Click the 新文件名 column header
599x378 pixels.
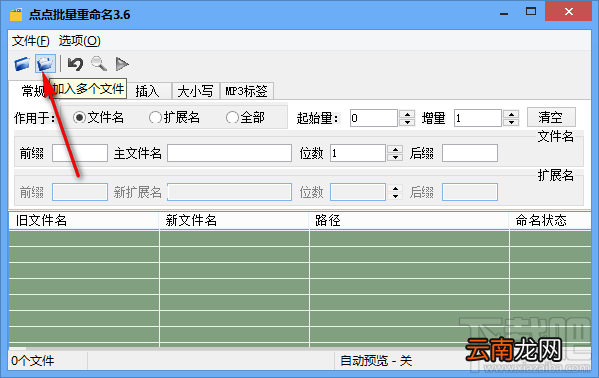point(234,221)
